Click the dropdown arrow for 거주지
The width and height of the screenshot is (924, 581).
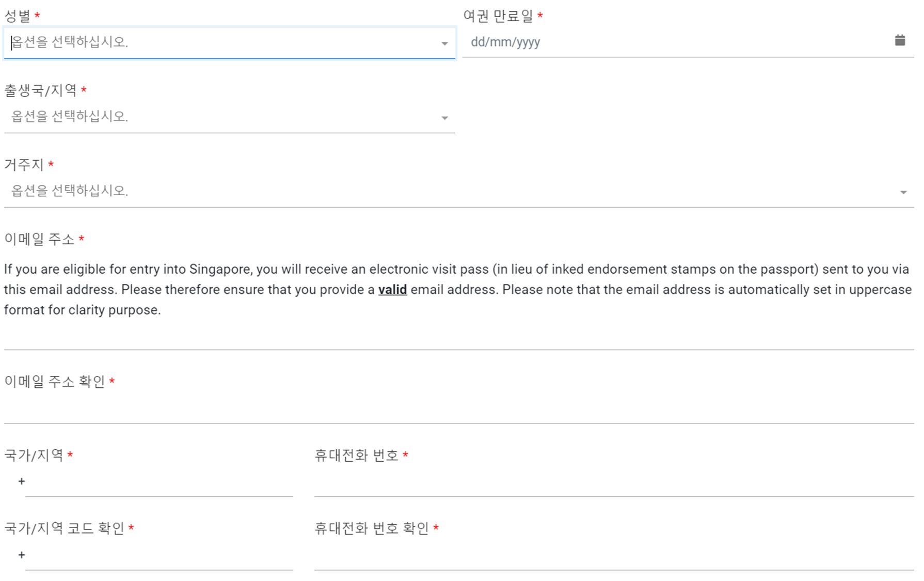pos(903,192)
